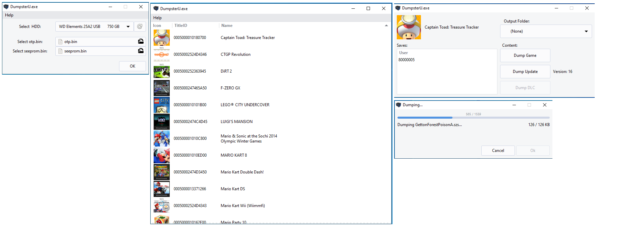Click Ok button in Dumping dialog
644x242 pixels.
pos(533,151)
